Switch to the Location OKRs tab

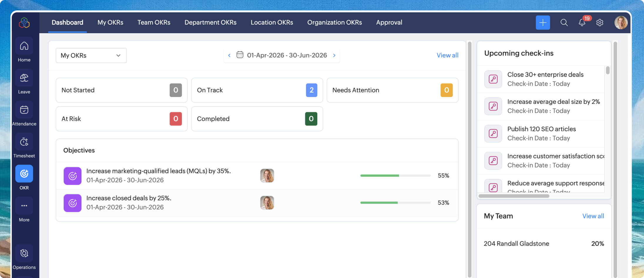pos(272,22)
